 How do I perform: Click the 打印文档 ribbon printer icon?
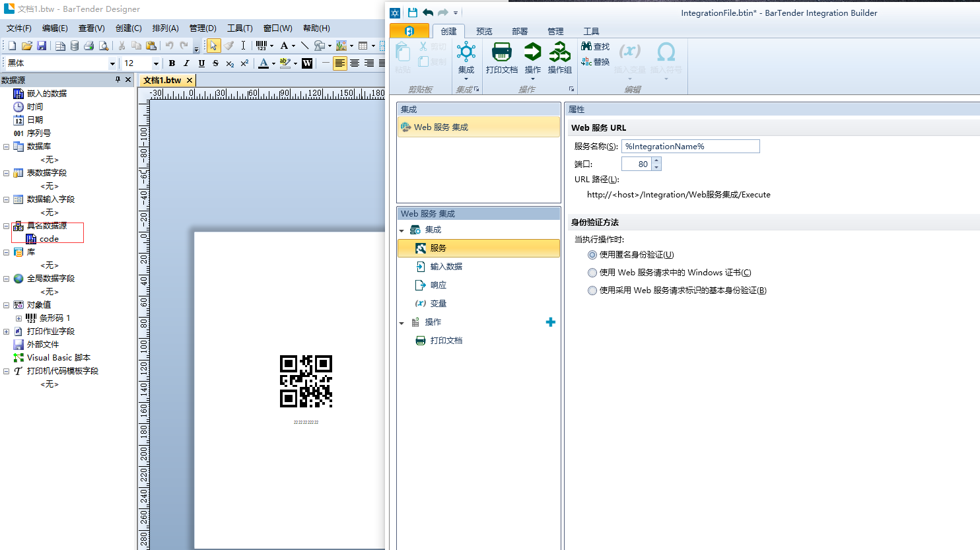point(501,53)
